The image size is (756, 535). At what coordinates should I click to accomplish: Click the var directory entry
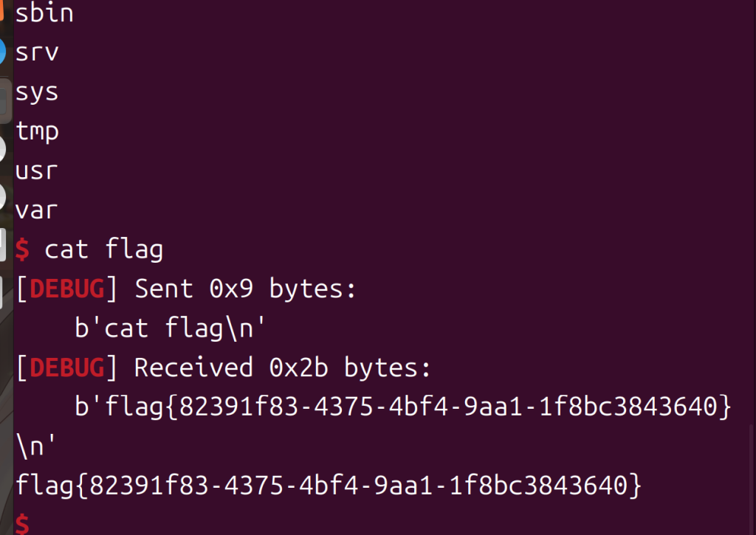(x=37, y=210)
